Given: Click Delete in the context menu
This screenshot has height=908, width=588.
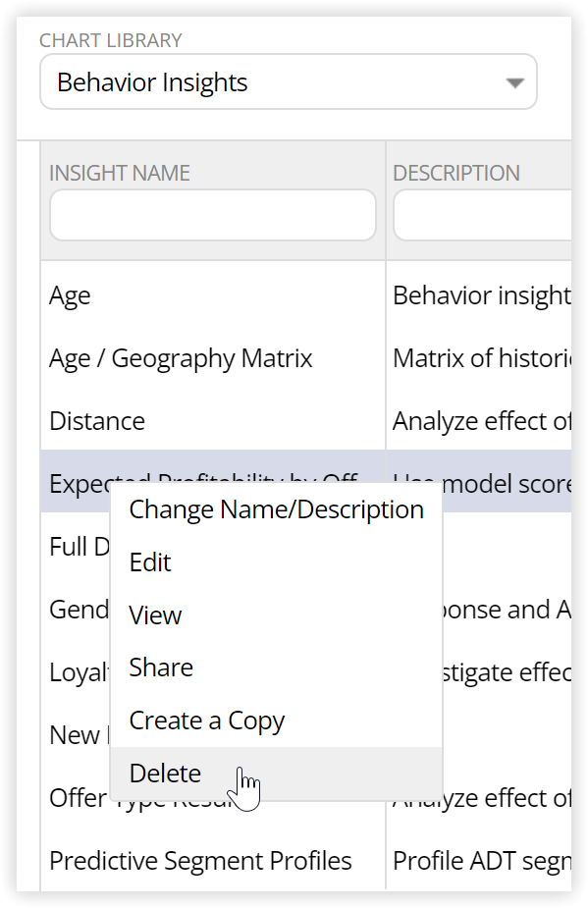Looking at the screenshot, I should click(x=277, y=774).
